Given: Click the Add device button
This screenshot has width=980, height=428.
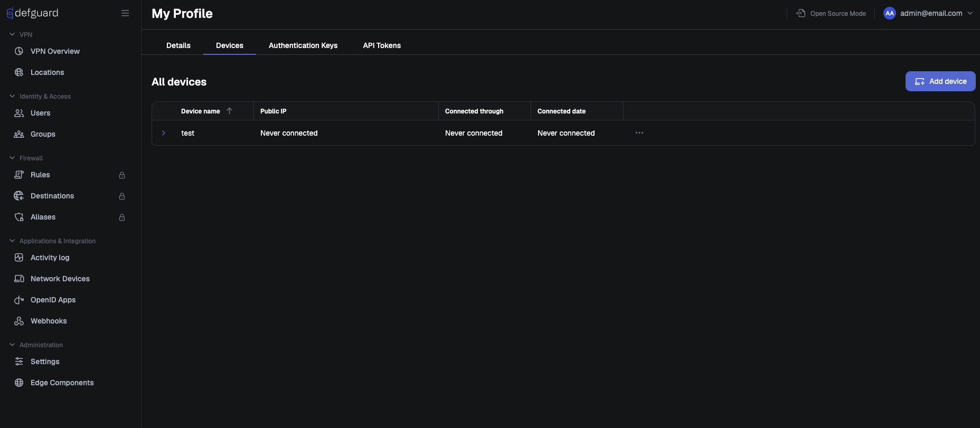Looking at the screenshot, I should (940, 81).
